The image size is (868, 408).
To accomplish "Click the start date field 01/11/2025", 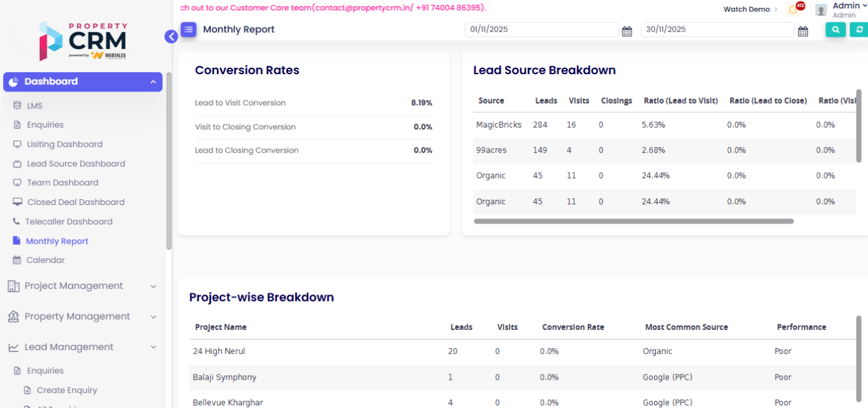I will coord(541,30).
